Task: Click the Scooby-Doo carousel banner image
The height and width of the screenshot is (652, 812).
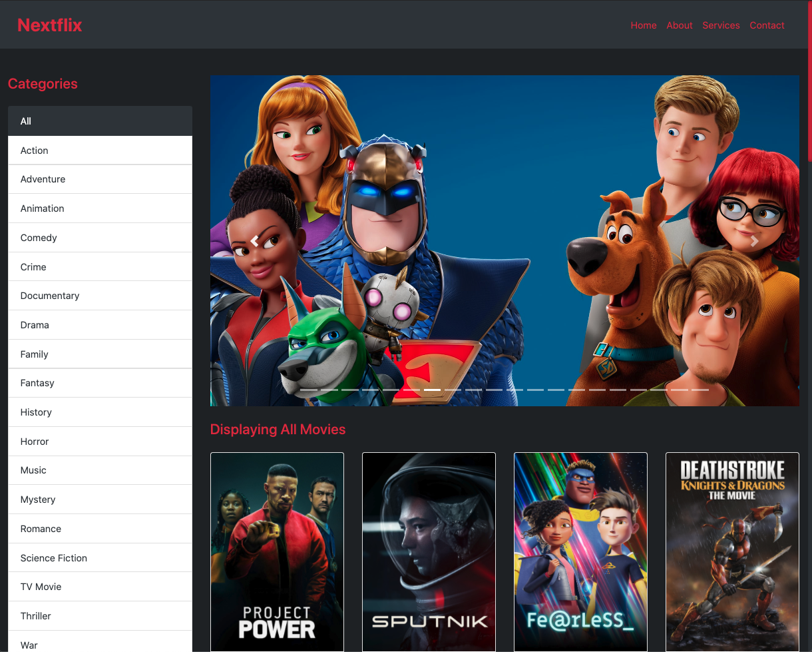Action: pos(505,240)
